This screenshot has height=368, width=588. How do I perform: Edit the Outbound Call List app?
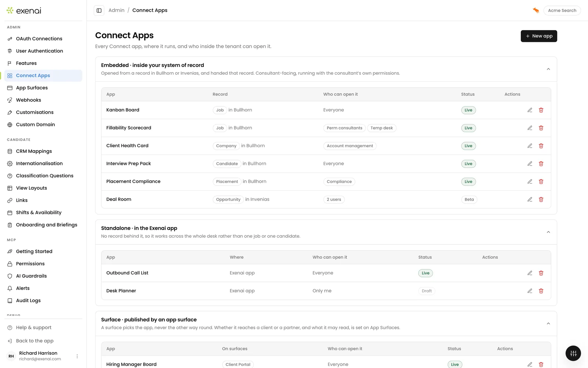pyautogui.click(x=530, y=273)
